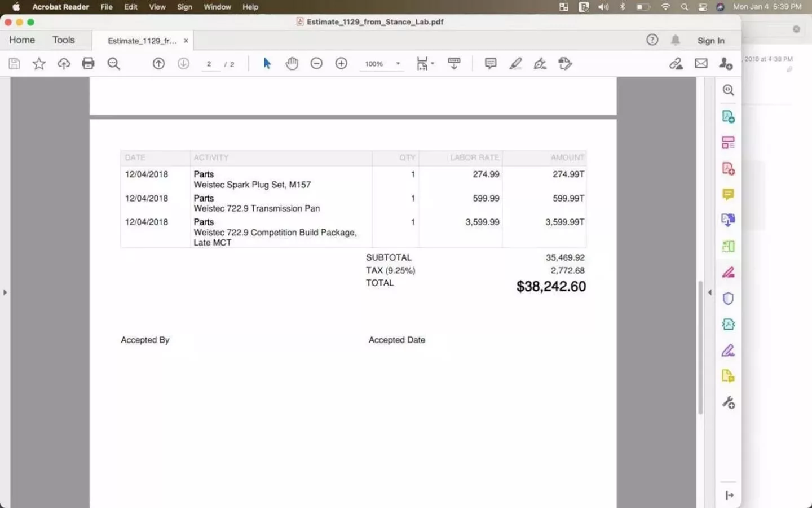Open the Window menu

[217, 7]
